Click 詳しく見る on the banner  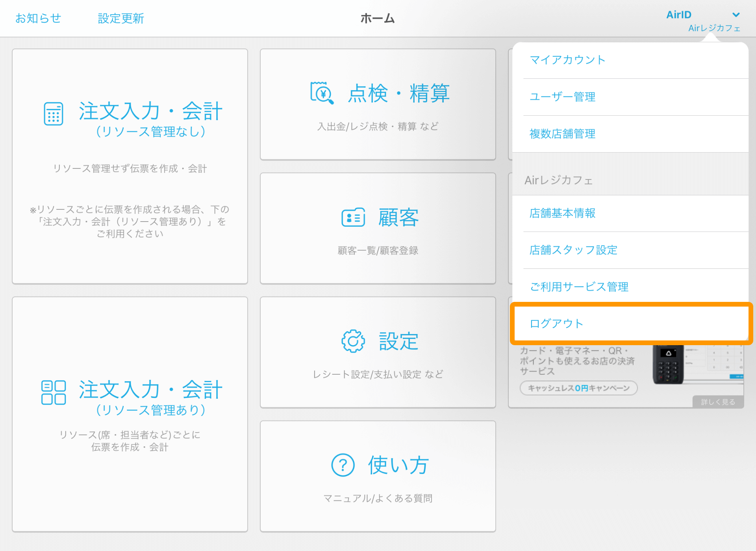pos(718,402)
